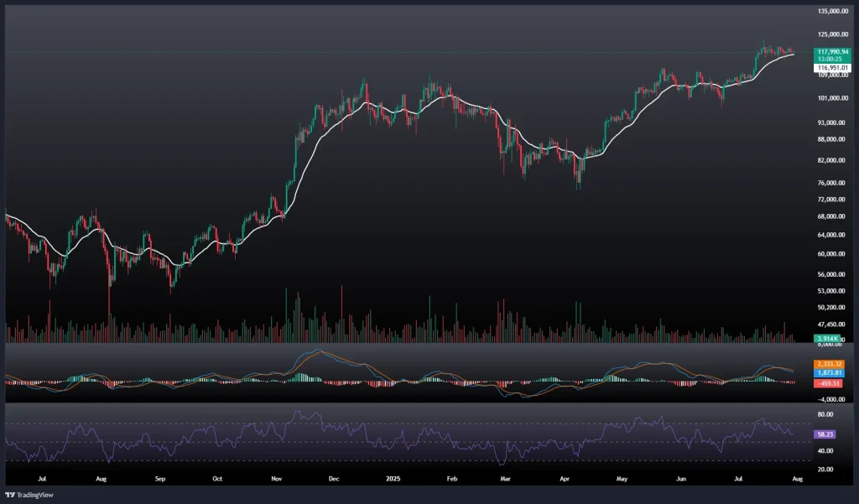Click the purple RSI value 58.23
Image resolution: width=859 pixels, height=504 pixels.
point(825,435)
